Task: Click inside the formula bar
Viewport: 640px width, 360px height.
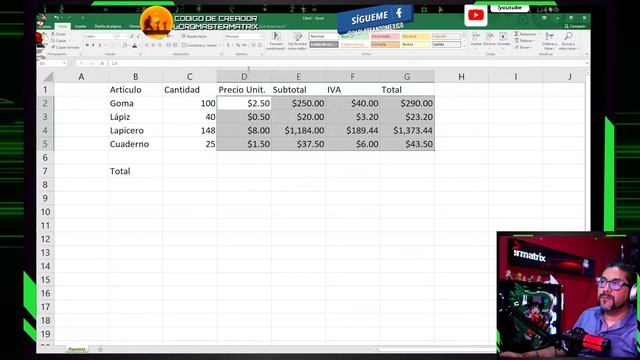Action: 347,63
